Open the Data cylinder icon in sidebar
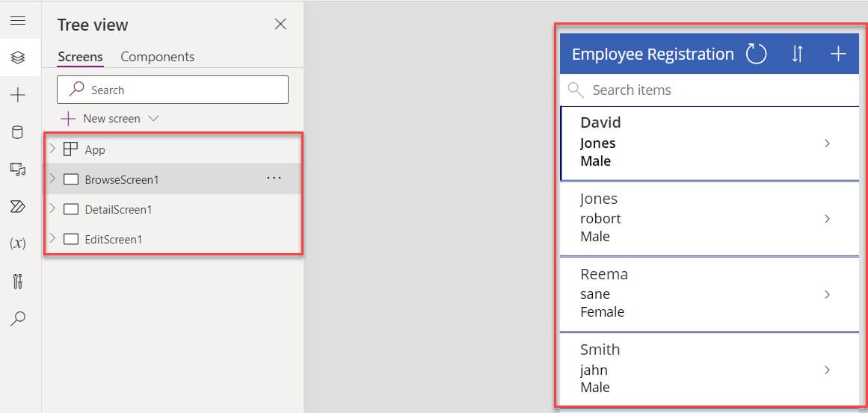This screenshot has width=868, height=413. tap(17, 132)
